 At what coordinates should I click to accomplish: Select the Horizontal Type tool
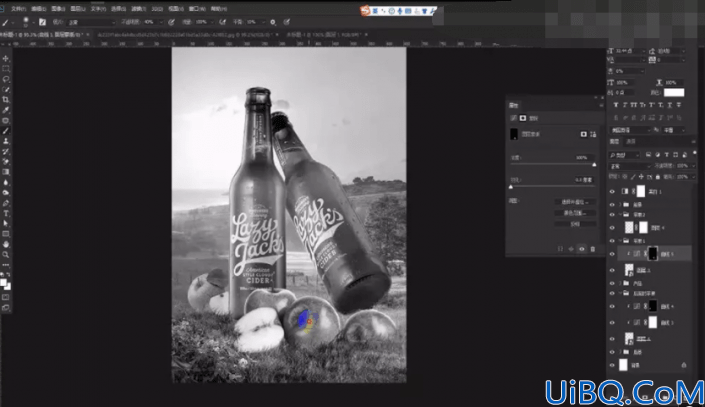pos(6,214)
